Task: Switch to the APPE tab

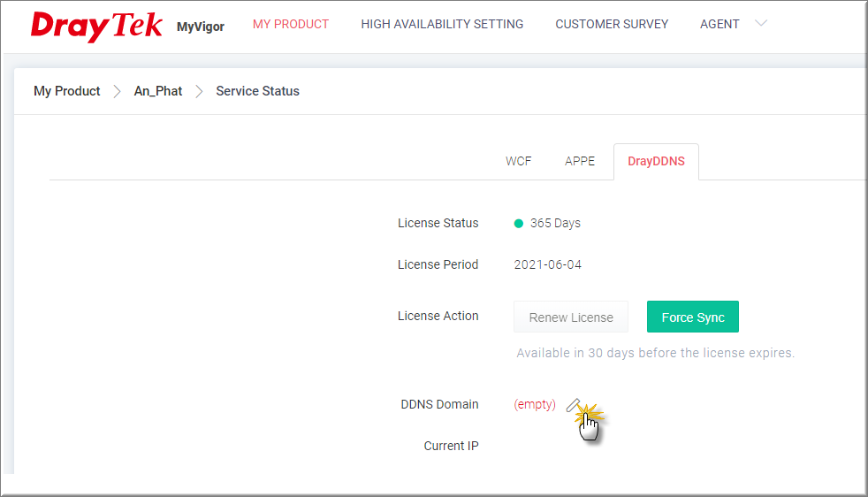Action: [x=580, y=161]
